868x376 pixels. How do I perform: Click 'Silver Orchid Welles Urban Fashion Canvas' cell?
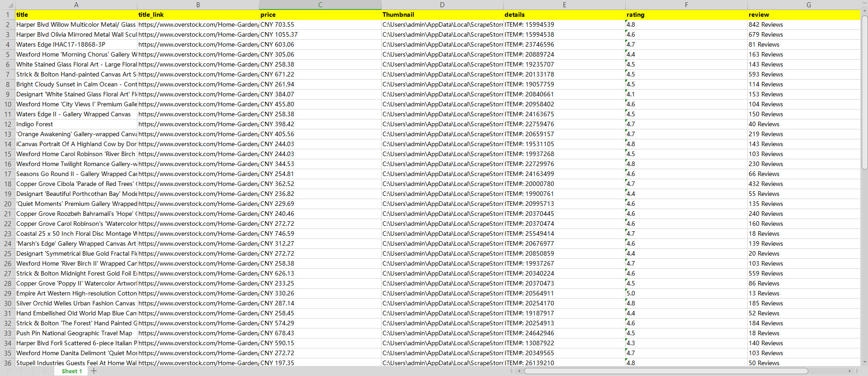76,303
